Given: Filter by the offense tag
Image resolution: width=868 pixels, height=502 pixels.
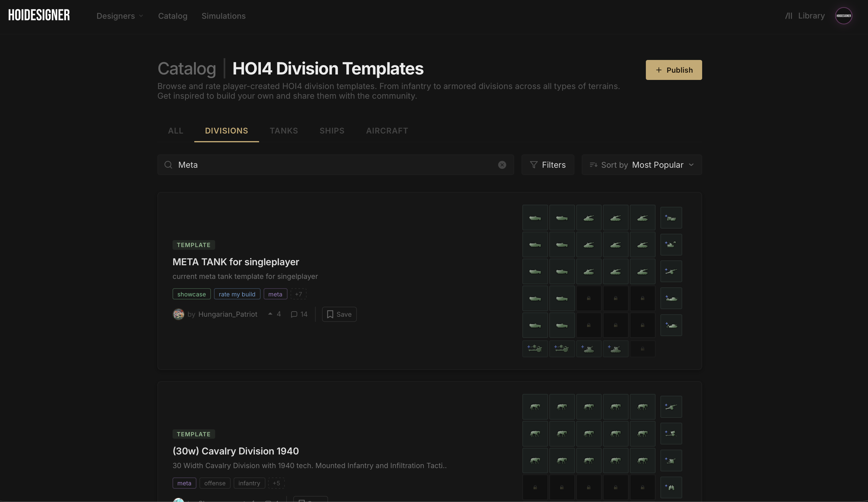Looking at the screenshot, I should point(215,483).
